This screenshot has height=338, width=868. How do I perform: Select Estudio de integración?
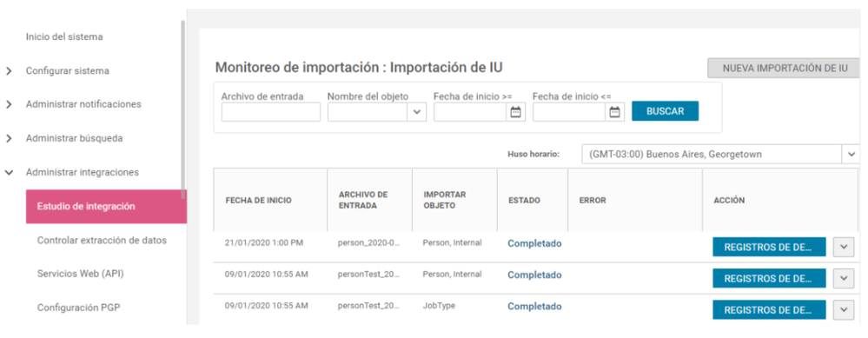coord(106,206)
